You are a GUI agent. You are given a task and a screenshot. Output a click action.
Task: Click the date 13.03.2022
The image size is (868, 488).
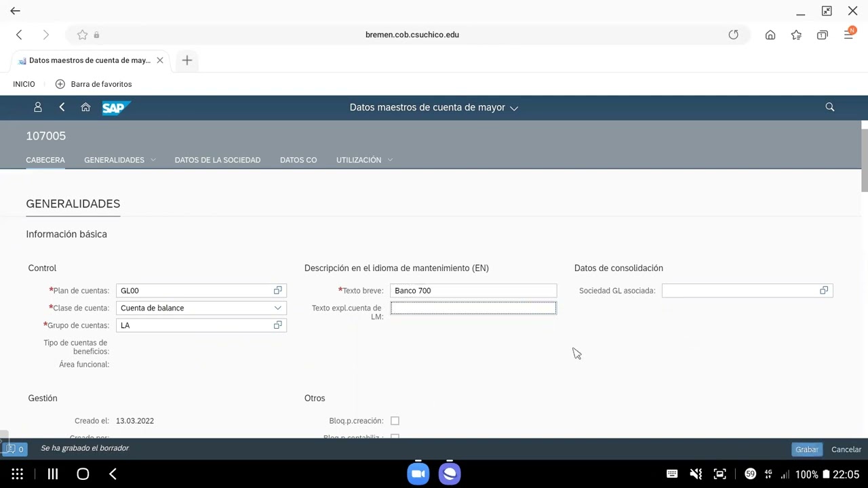coord(135,421)
